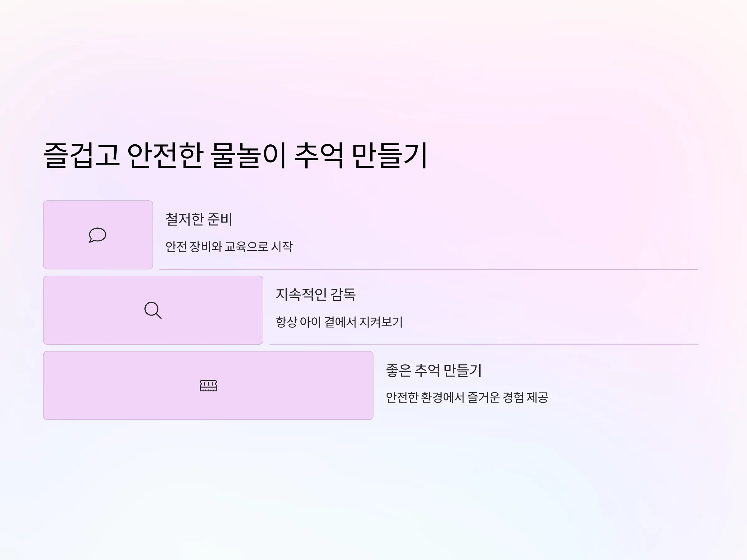Image resolution: width=747 pixels, height=560 pixels.
Task: Click the magnifying glass icon
Action: 153,310
